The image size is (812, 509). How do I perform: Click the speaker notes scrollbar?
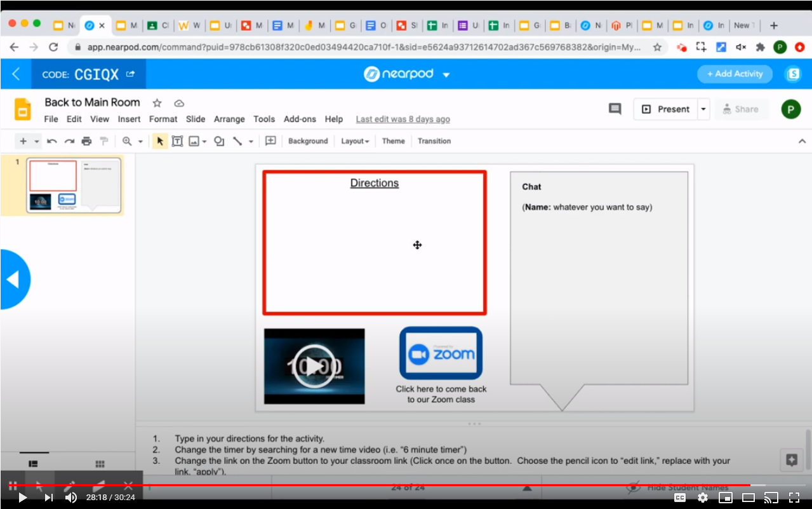point(808,449)
